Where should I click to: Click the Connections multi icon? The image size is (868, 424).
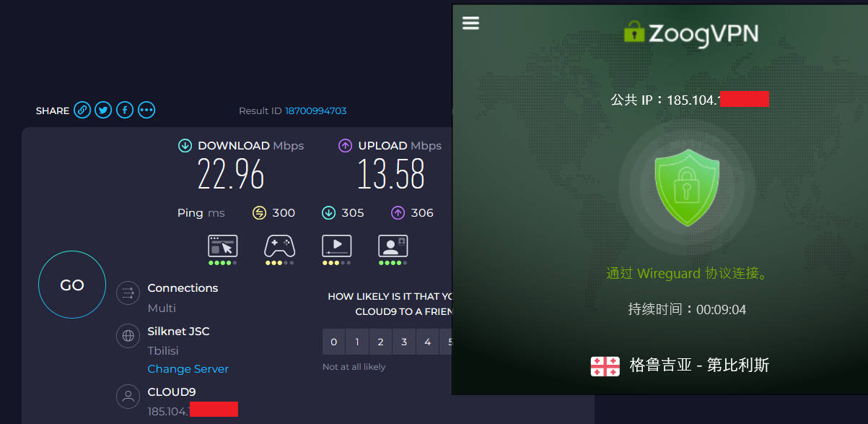[x=128, y=293]
